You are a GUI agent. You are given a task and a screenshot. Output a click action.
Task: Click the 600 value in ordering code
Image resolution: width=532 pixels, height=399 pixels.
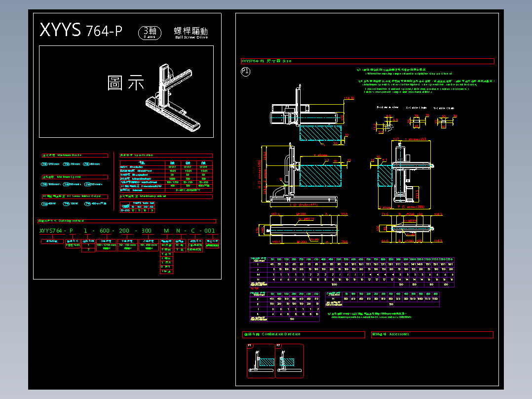click(105, 231)
